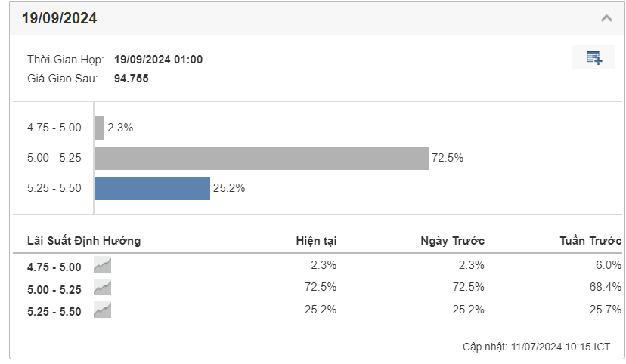Select the bold 4.75 - 5.00 table row label
The width and height of the screenshot is (626, 364).
(54, 266)
